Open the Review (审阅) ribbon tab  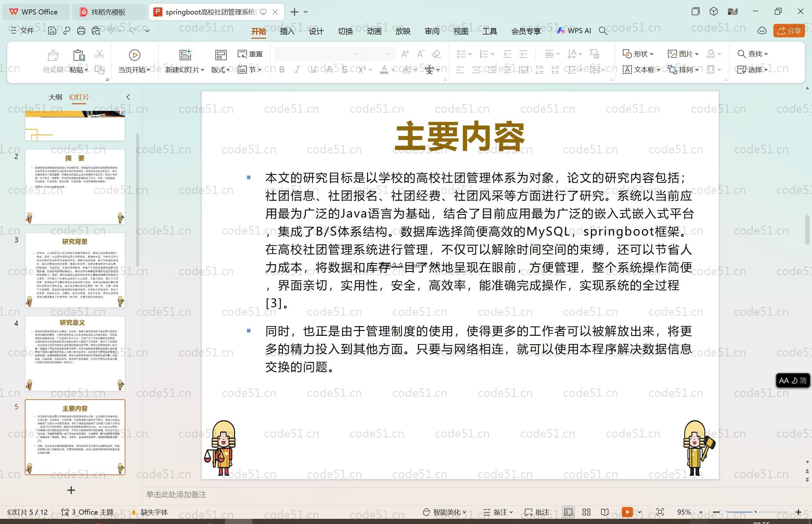click(432, 31)
